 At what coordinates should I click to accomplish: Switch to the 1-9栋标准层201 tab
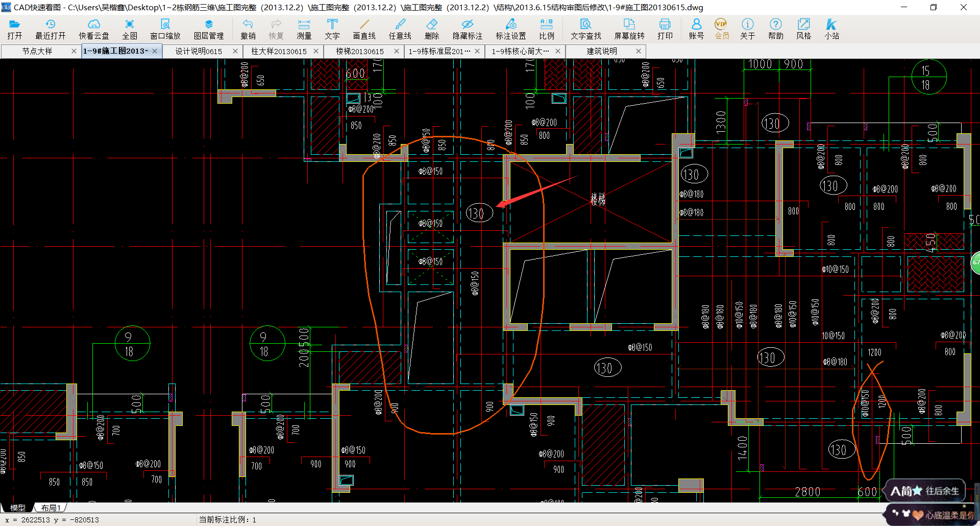[439, 51]
